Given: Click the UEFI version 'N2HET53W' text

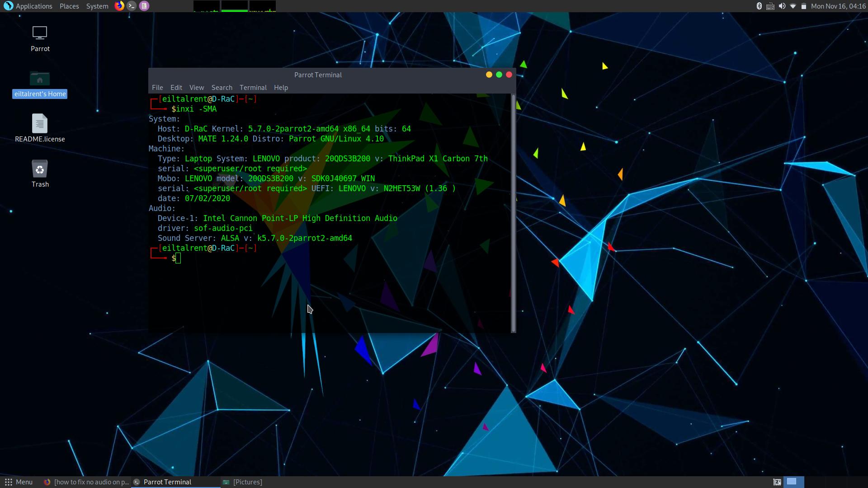Looking at the screenshot, I should [402, 188].
